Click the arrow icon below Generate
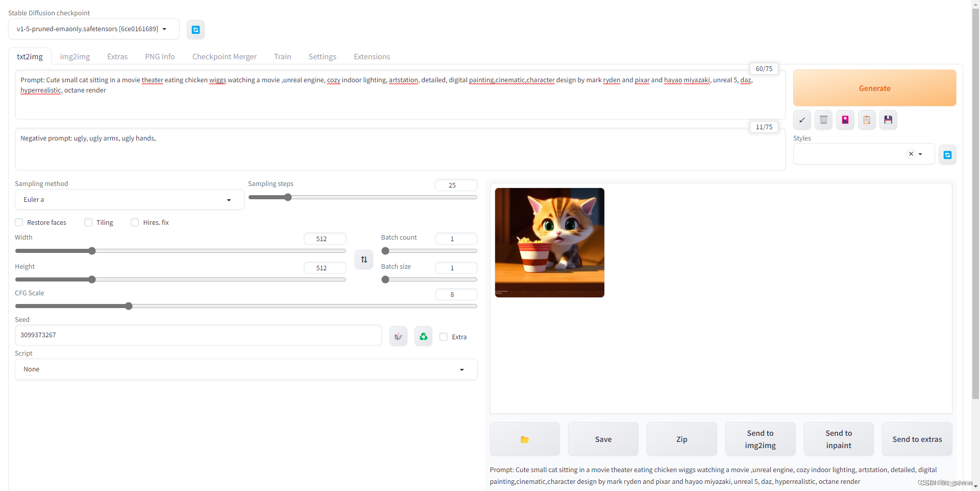The width and height of the screenshot is (980, 491). 802,120
